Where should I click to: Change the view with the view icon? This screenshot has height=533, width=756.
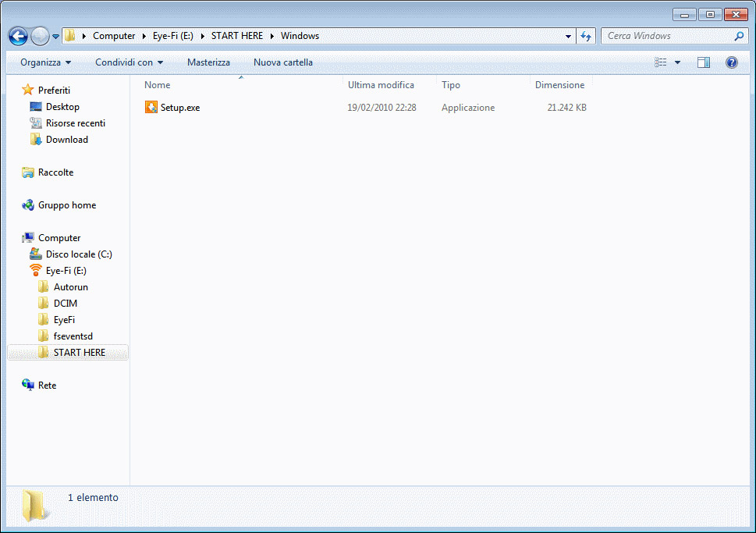click(x=661, y=62)
